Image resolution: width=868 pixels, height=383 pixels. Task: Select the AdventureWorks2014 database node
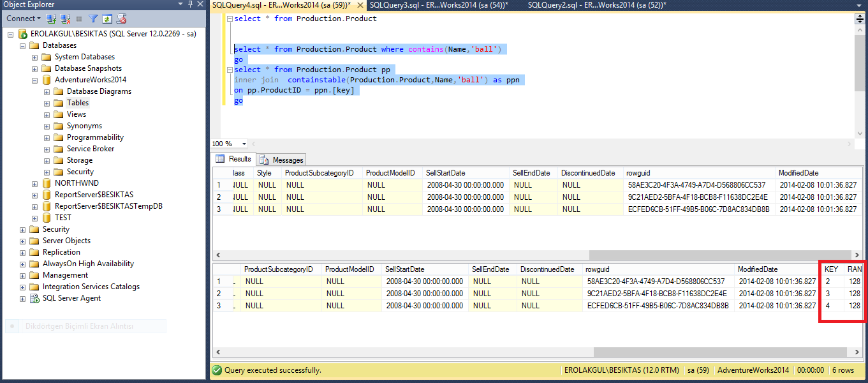[x=91, y=80]
